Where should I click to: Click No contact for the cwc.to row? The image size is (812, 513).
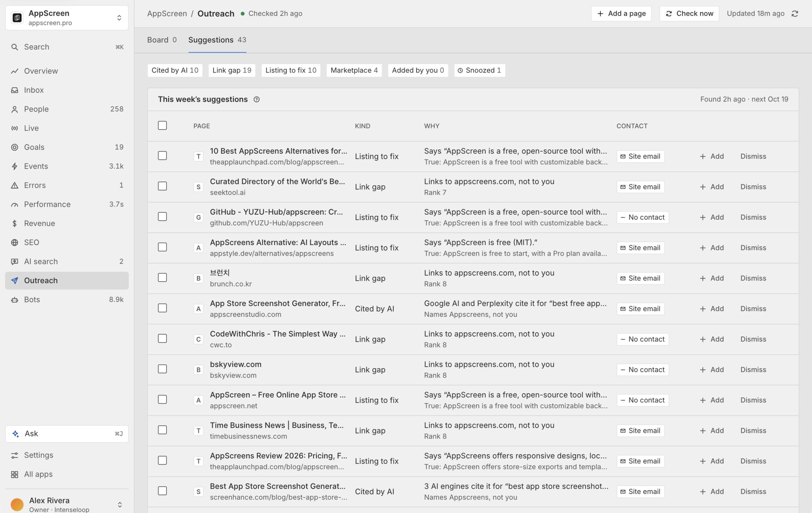(642, 339)
